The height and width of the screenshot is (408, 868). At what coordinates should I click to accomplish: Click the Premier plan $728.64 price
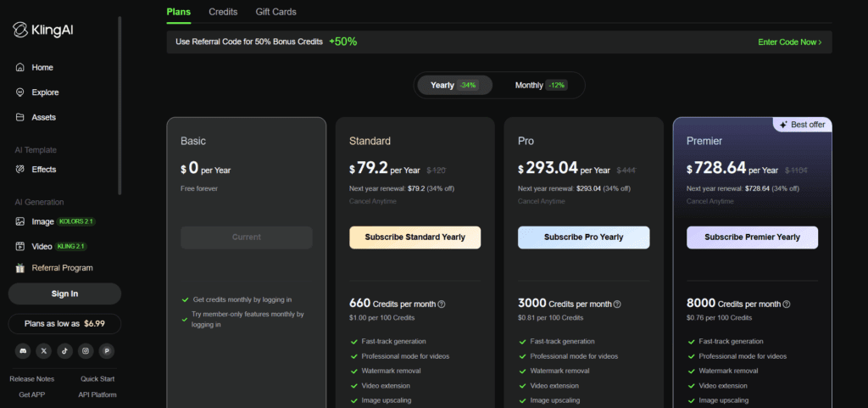point(717,168)
